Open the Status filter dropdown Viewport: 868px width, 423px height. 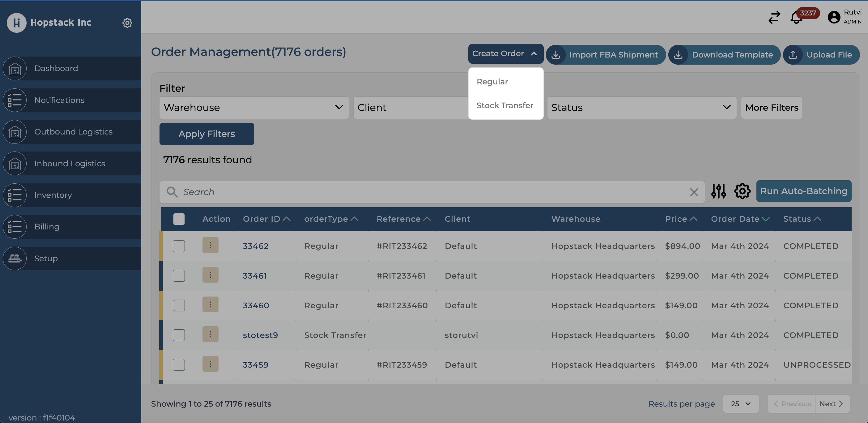(x=641, y=108)
